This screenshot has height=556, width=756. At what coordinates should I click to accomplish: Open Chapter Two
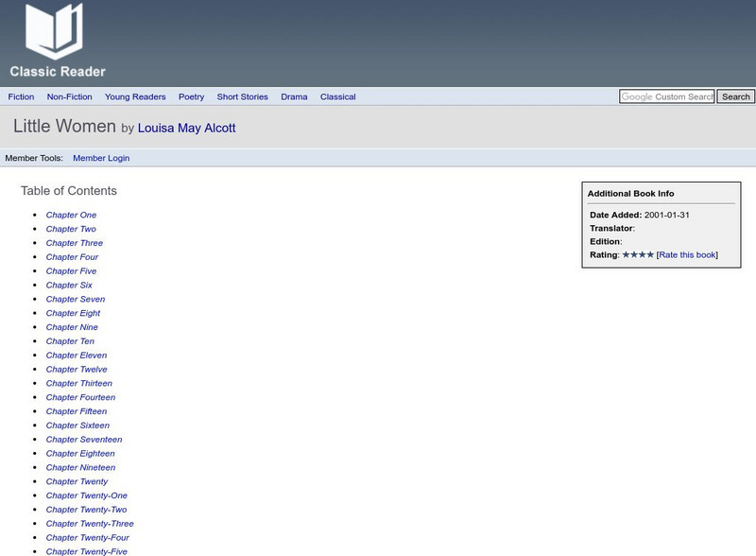[71, 229]
